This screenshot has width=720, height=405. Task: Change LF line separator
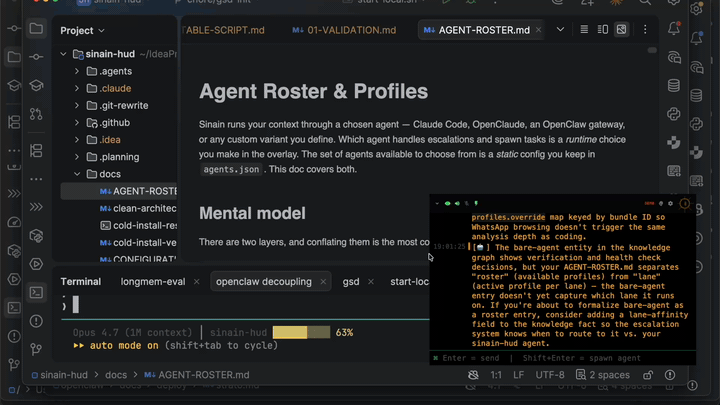(x=518, y=375)
